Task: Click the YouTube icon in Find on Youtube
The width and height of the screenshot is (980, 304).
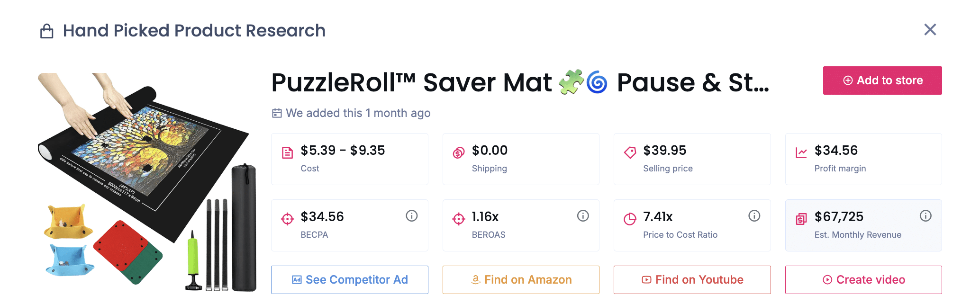Action: pyautogui.click(x=647, y=280)
